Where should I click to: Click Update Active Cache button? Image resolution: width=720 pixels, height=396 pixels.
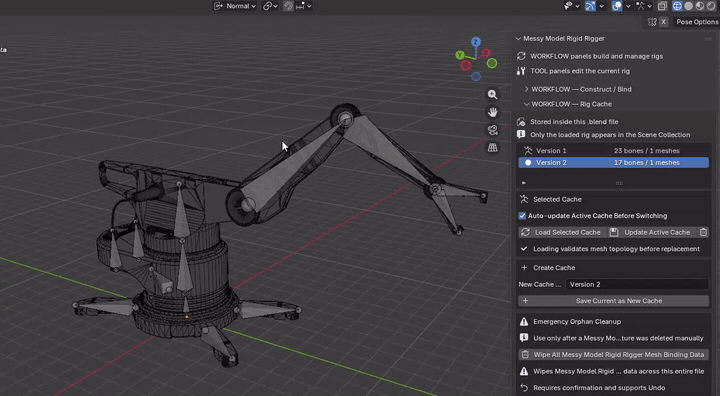(x=652, y=232)
